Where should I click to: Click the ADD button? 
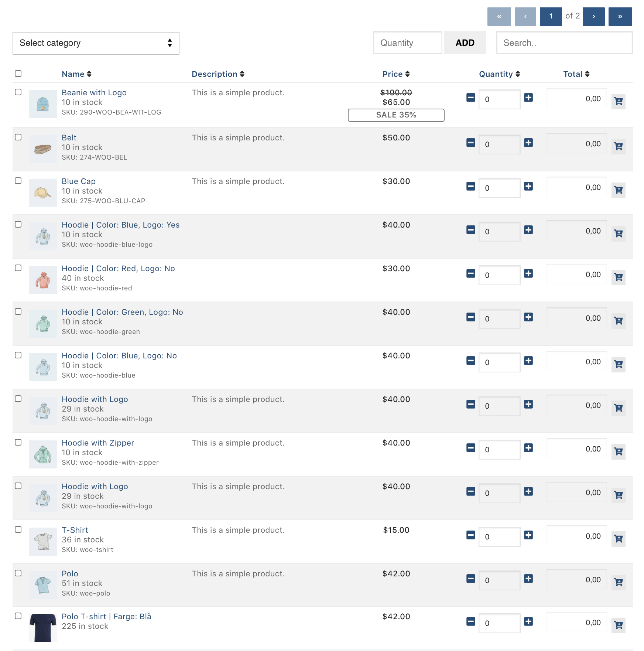coord(465,43)
